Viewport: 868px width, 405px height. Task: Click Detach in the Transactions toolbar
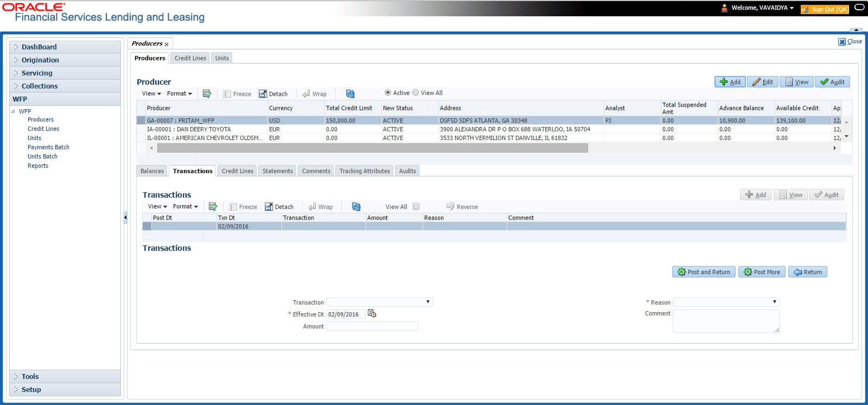tap(279, 207)
